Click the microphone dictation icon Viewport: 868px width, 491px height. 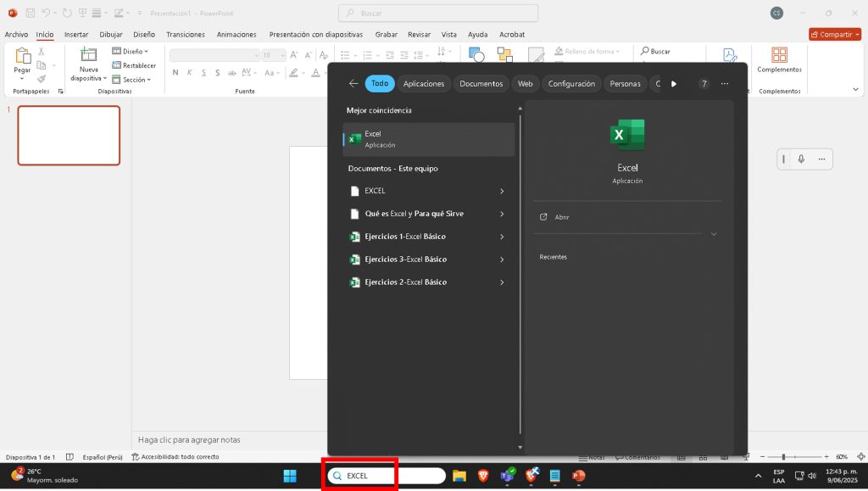click(x=801, y=159)
